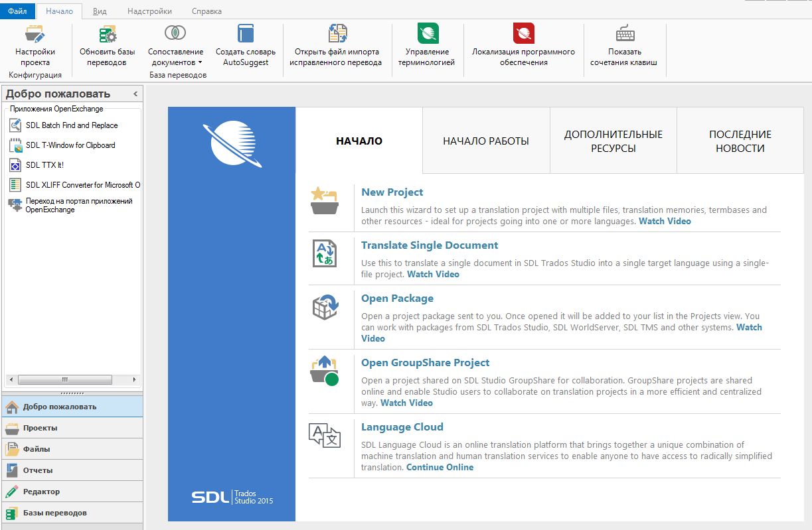Switch to the Вид ribbon tab
Viewport: 812px width, 530px height.
100,11
